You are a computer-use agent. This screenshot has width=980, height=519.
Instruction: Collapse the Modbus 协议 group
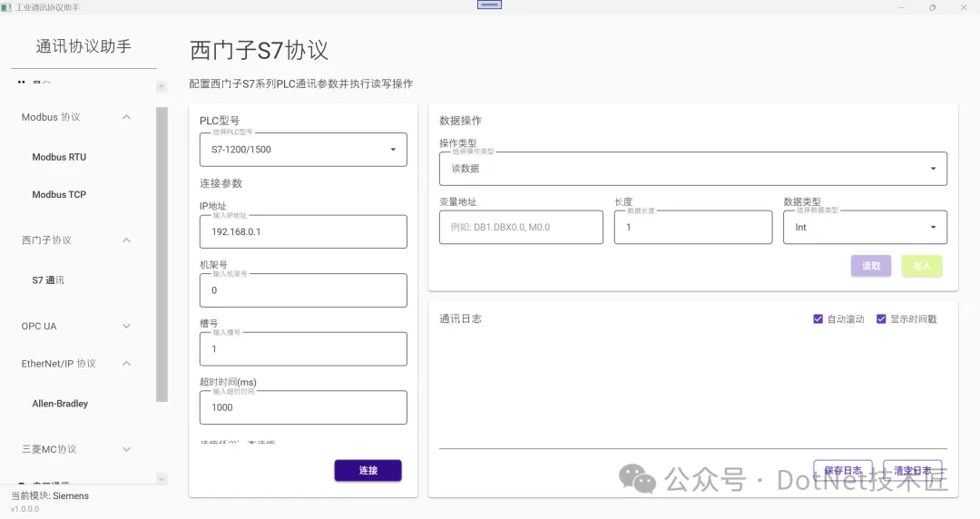tap(76, 117)
